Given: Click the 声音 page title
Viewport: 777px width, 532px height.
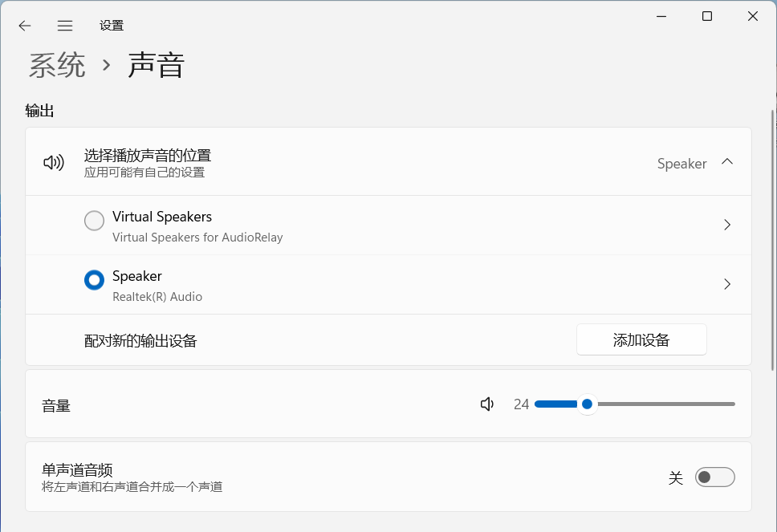Looking at the screenshot, I should (156, 65).
